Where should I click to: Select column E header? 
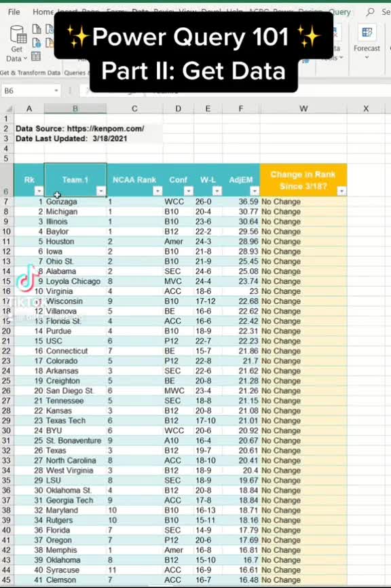pos(208,109)
